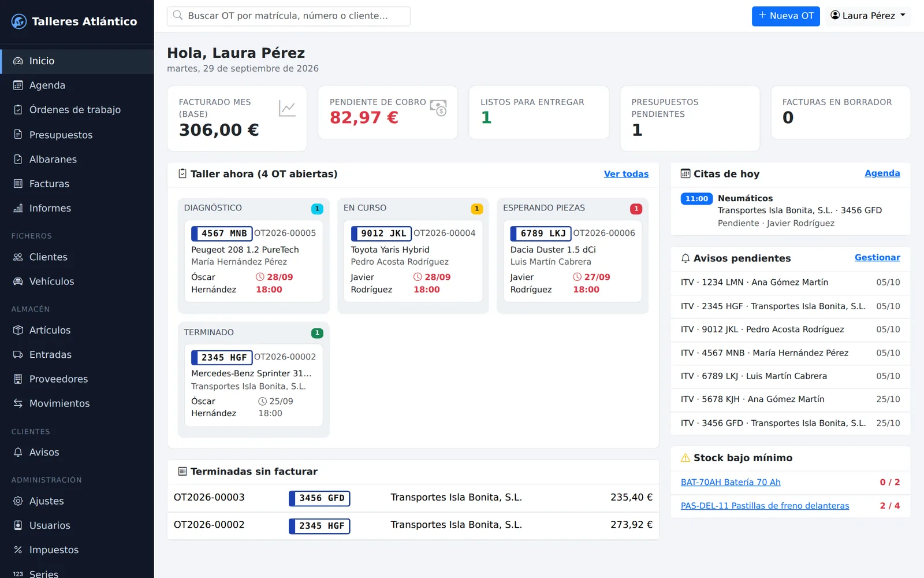The width and height of the screenshot is (924, 578).
Task: Select the Presupuestos document icon
Action: point(18,135)
